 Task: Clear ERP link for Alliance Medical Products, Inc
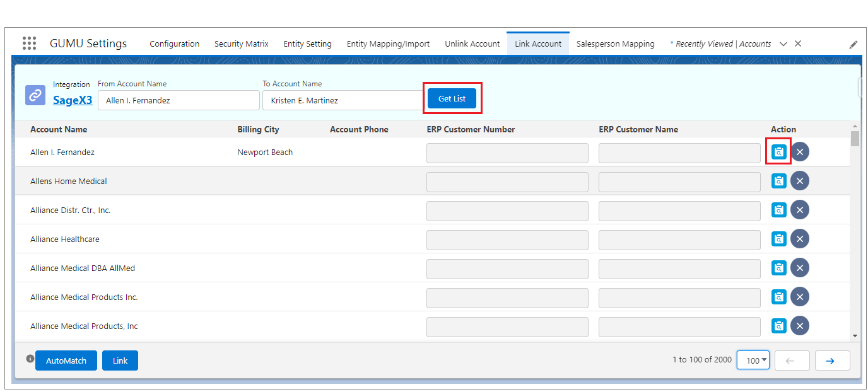pos(800,326)
